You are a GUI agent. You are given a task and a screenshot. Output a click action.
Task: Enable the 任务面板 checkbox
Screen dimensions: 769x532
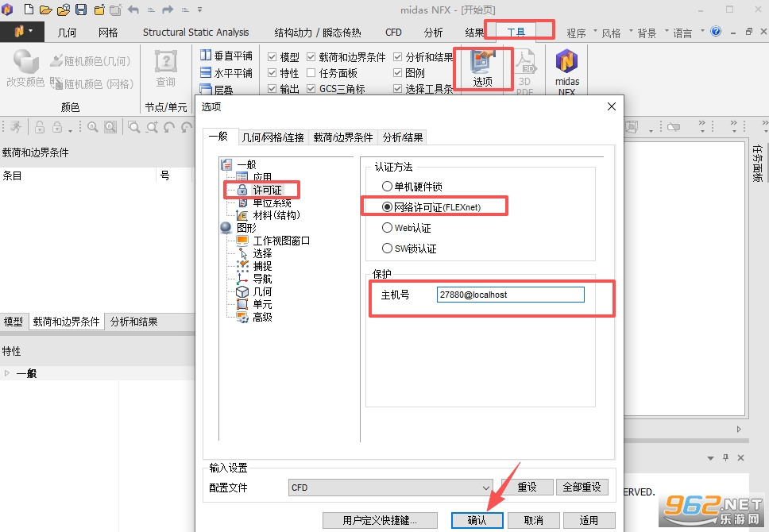point(311,73)
